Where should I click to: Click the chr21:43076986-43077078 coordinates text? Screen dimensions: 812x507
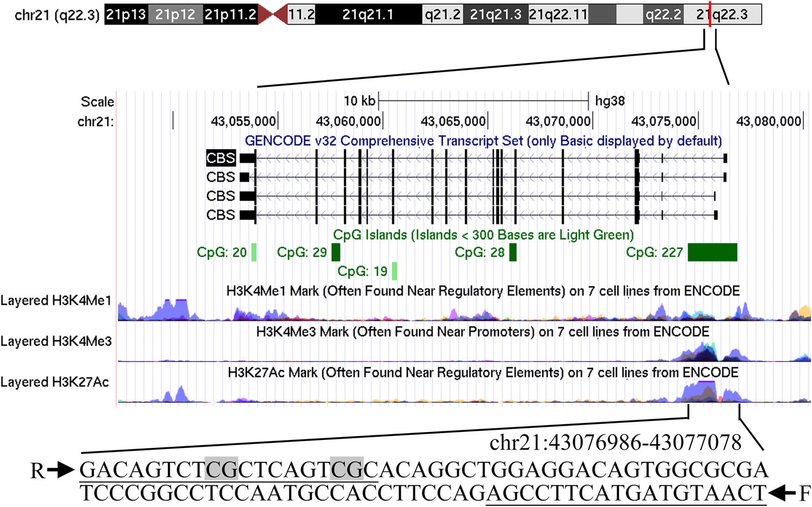point(616,442)
